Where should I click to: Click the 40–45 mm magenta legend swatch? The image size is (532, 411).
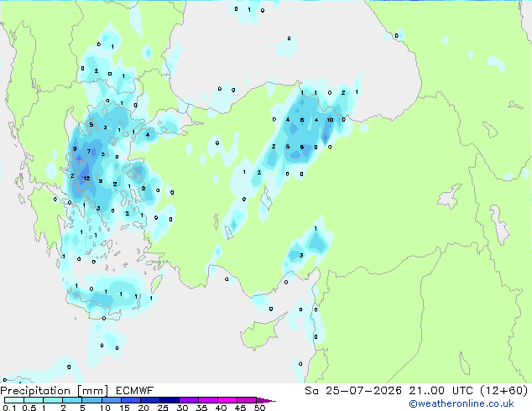point(227,400)
